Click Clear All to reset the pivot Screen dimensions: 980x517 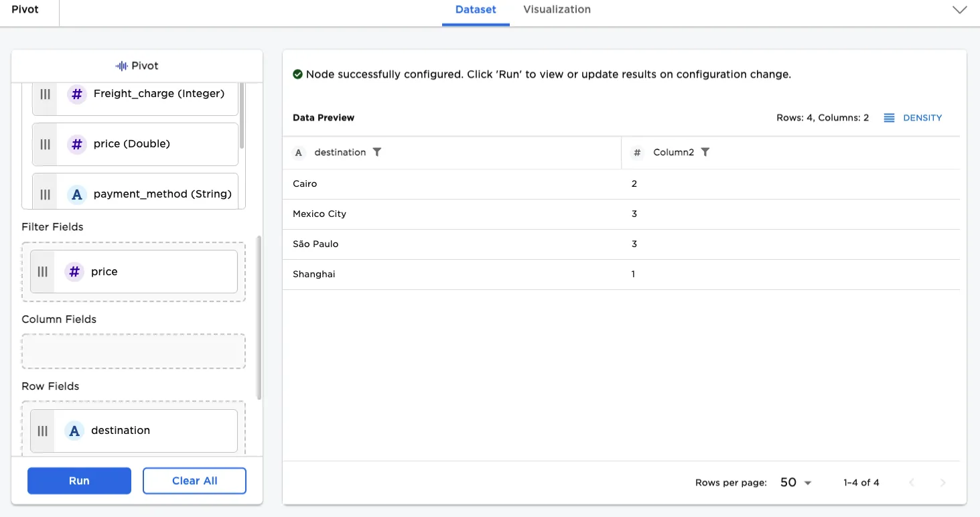point(194,480)
